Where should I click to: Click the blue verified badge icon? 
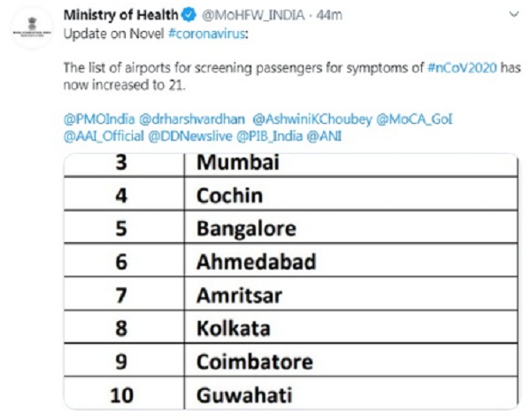point(189,15)
